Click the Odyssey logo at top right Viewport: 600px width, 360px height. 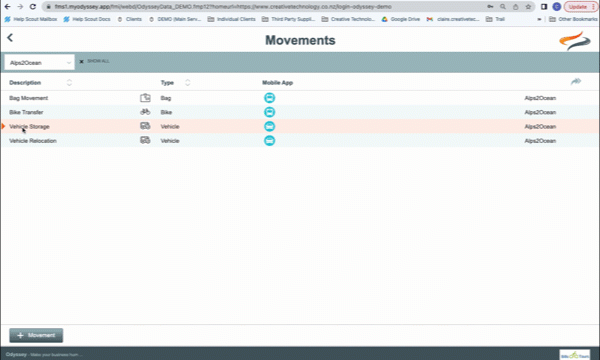(575, 41)
